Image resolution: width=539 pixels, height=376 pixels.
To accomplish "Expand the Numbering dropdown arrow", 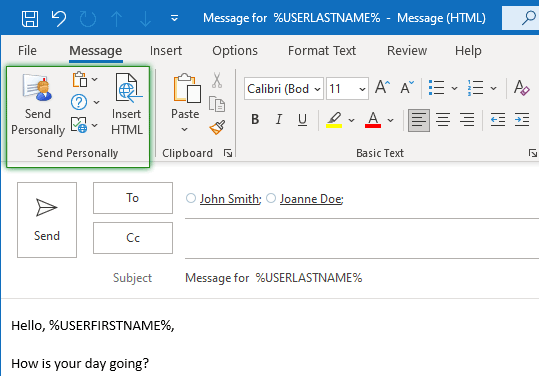I will (494, 88).
